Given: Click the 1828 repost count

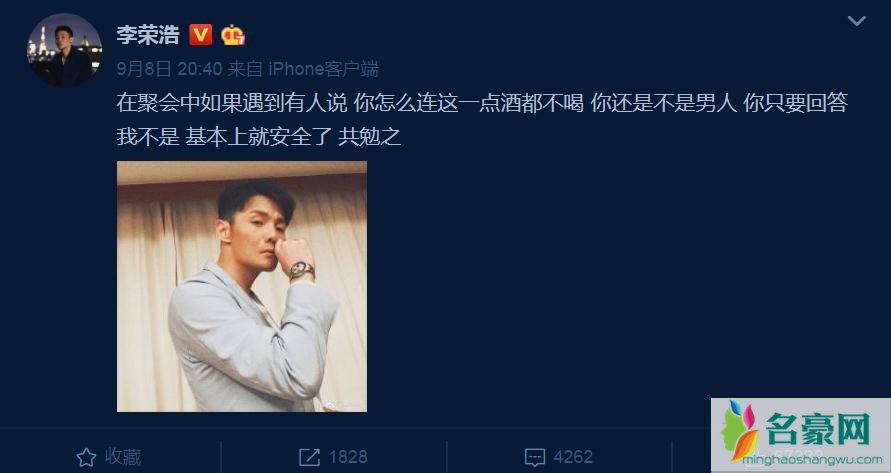Looking at the screenshot, I should (348, 457).
